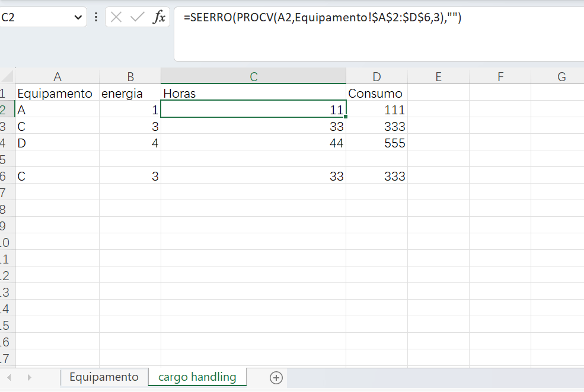Click the next sheet navigation arrow
The width and height of the screenshot is (584, 392).
[x=29, y=378]
